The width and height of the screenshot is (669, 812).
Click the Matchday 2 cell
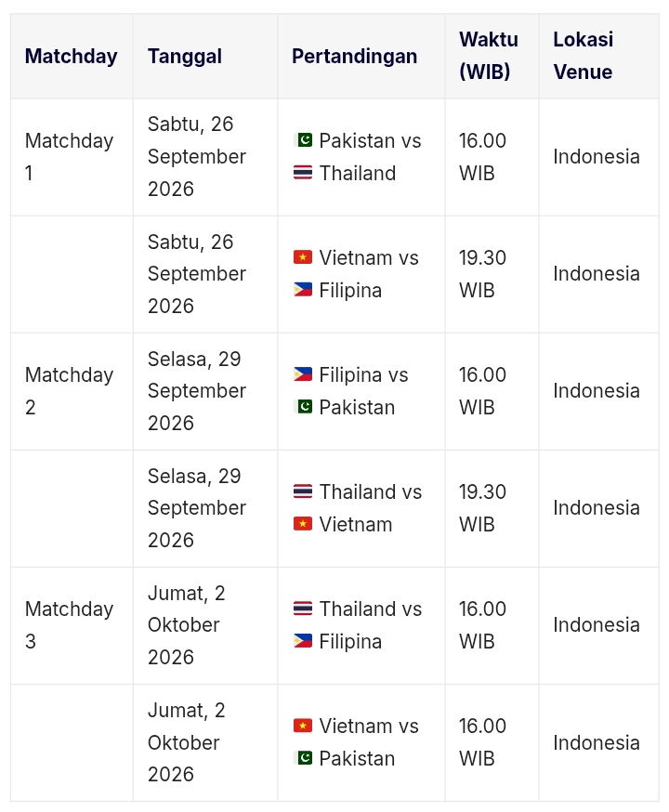coord(72,391)
